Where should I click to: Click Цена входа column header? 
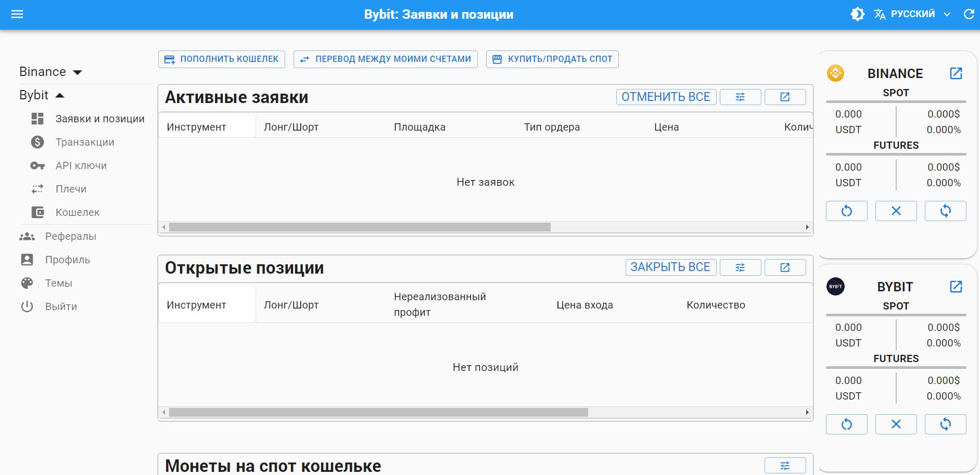click(x=584, y=305)
